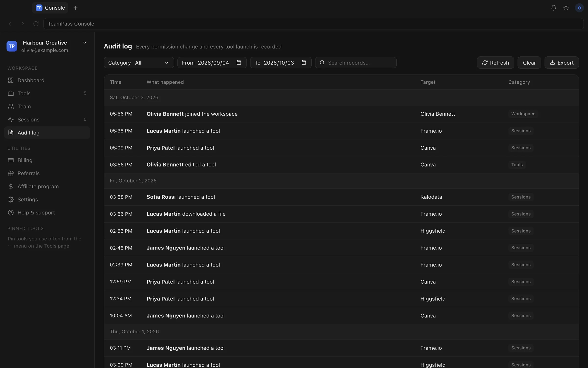Click the Harbour Creative TP logo
The width and height of the screenshot is (588, 368).
12,46
